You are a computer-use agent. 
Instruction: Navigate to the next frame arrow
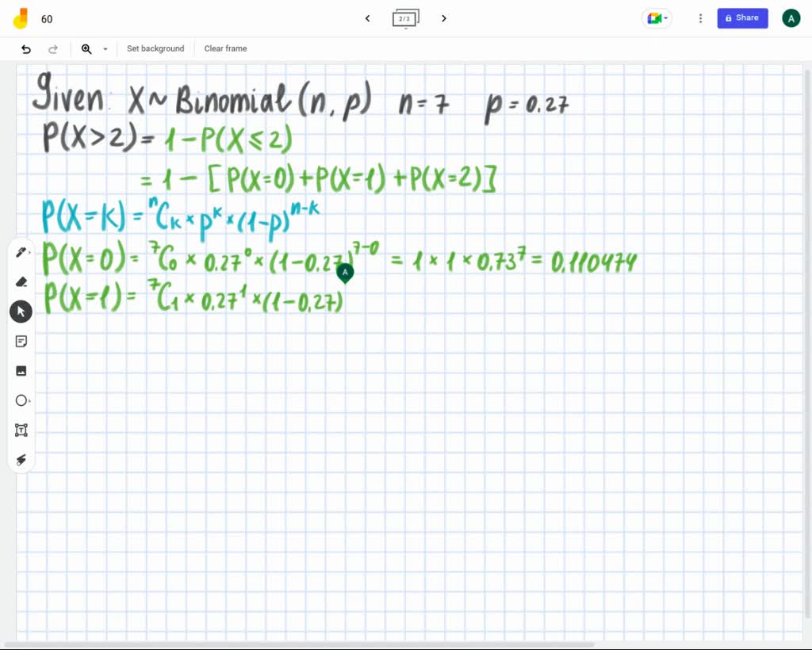click(x=444, y=18)
